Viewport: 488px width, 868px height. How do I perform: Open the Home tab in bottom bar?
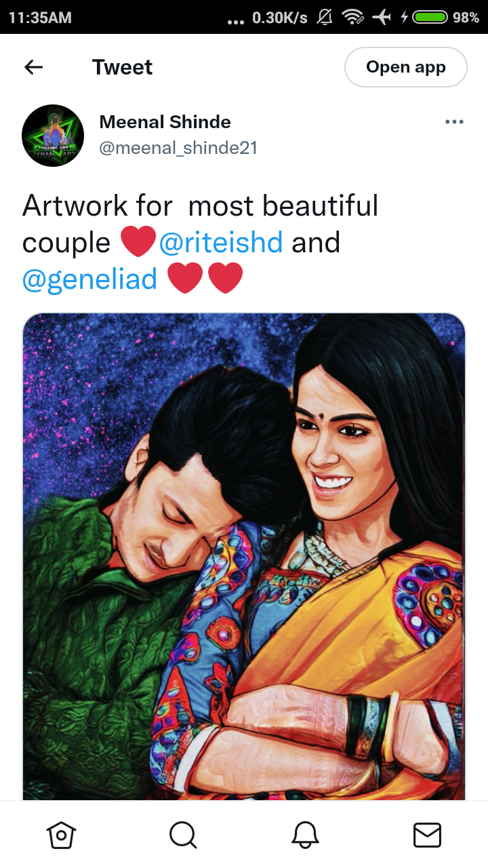[x=61, y=835]
